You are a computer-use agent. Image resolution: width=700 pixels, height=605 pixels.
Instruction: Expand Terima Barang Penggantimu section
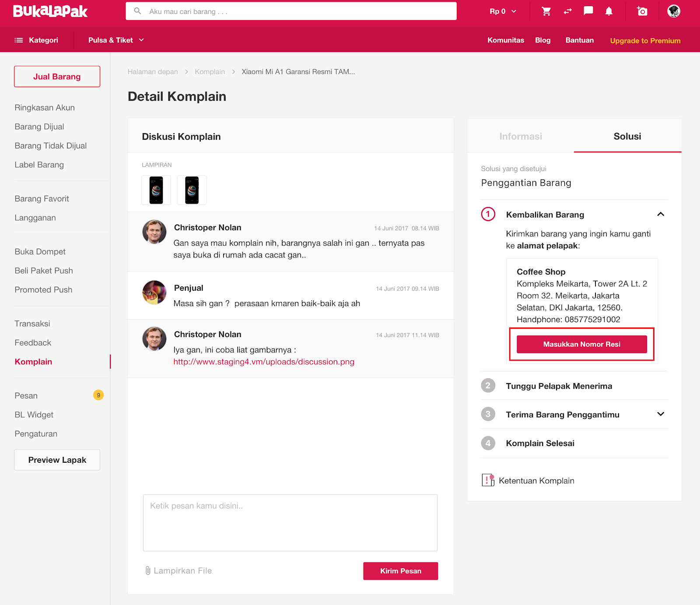(x=661, y=414)
